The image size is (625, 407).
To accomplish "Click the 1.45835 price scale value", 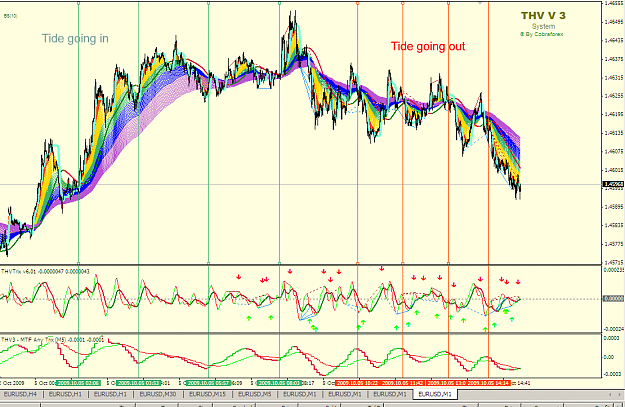I will pos(614,225).
